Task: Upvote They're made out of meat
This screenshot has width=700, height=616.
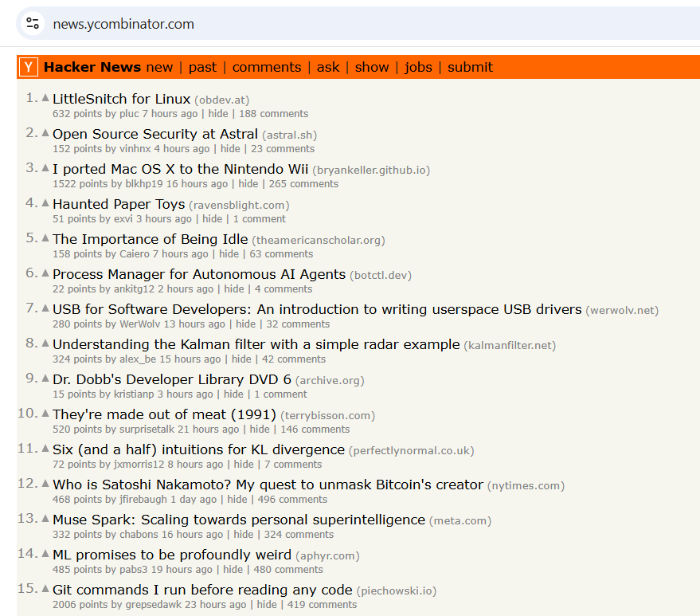Action: [x=45, y=414]
